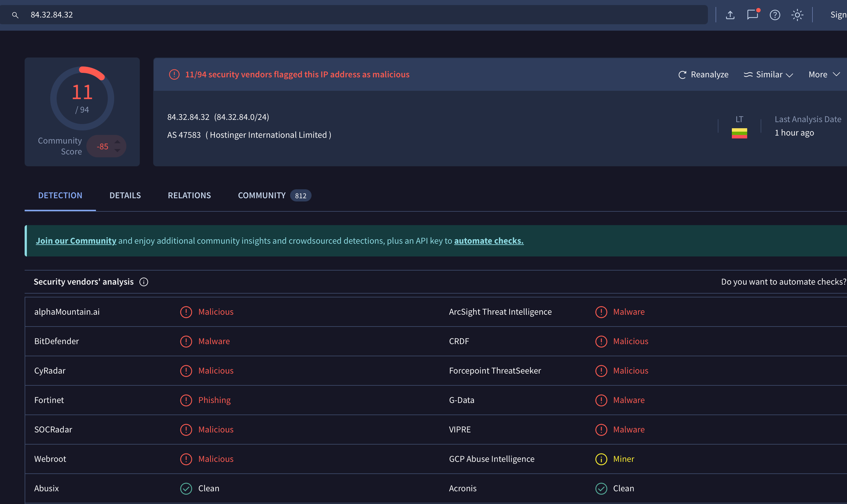The width and height of the screenshot is (847, 504).
Task: Click the 11/94 detection score gauge
Action: point(82,98)
